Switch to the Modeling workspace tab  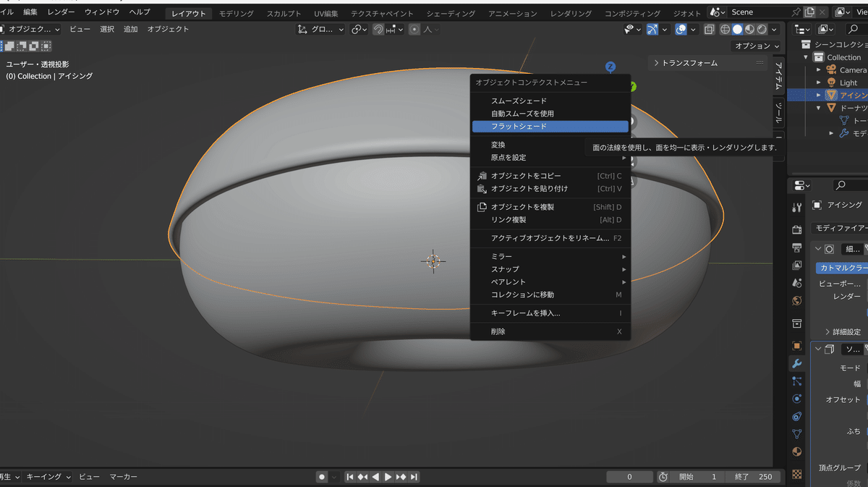[x=237, y=14]
